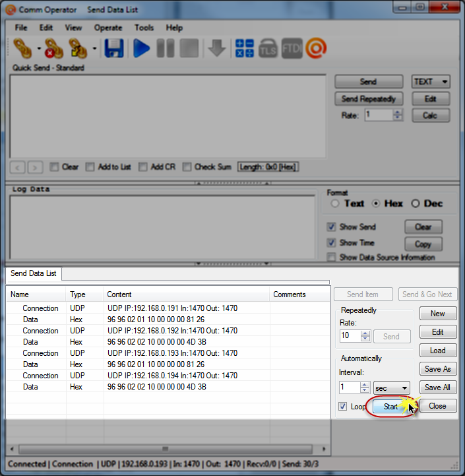Image resolution: width=465 pixels, height=476 pixels.
Task: Click the gray down arrow toolbar icon
Action: (216, 49)
